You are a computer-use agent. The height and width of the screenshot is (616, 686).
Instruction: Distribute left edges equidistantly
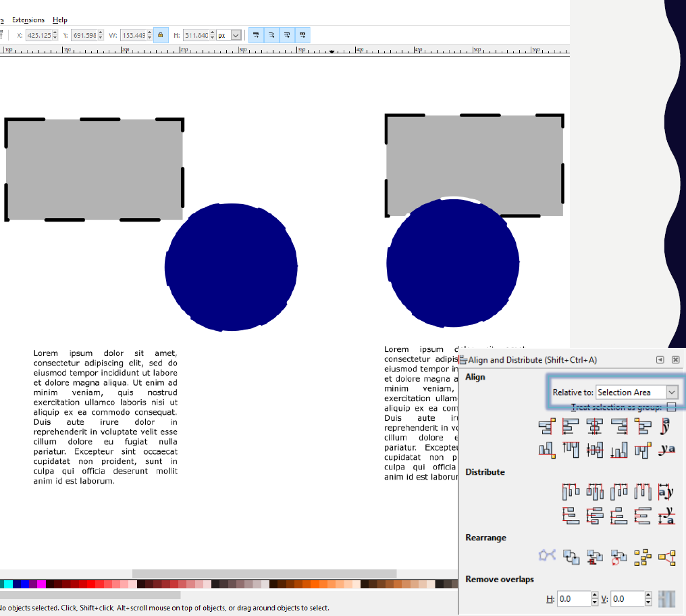coord(571,492)
